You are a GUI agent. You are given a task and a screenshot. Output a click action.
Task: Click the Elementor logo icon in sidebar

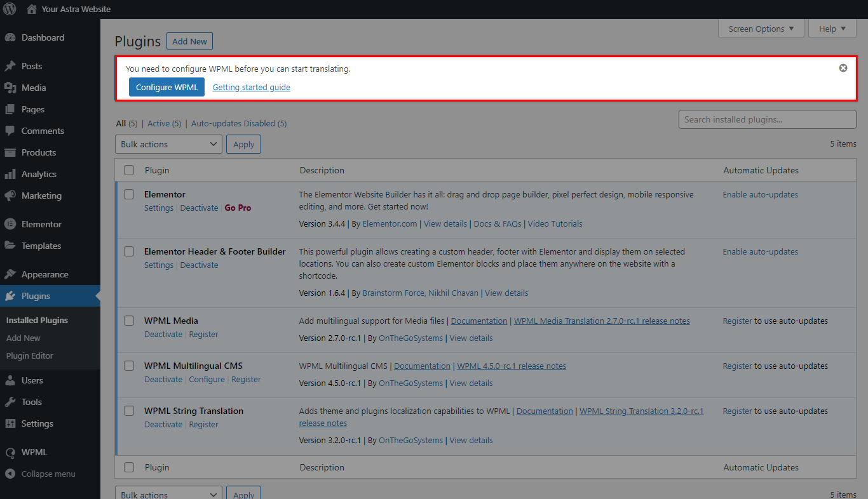click(x=10, y=224)
